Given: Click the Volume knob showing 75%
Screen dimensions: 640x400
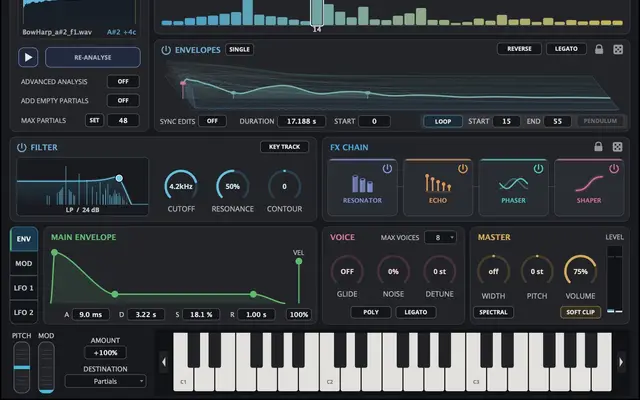Looking at the screenshot, I should (x=580, y=271).
